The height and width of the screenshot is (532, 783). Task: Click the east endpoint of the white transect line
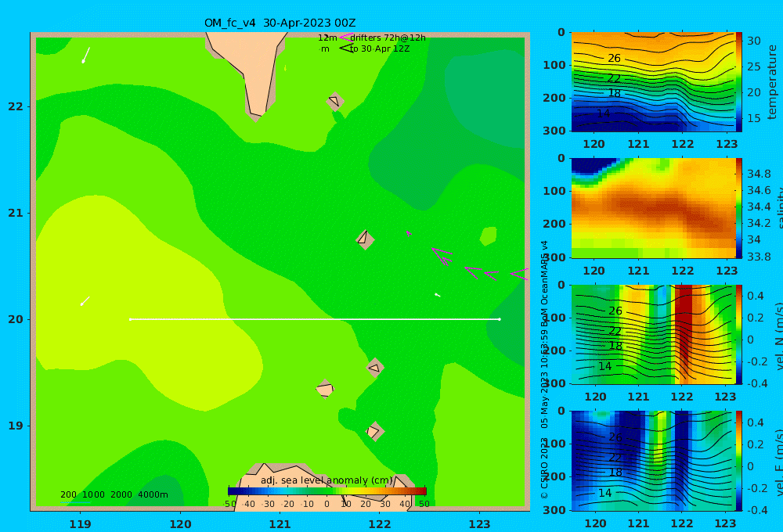(x=500, y=319)
